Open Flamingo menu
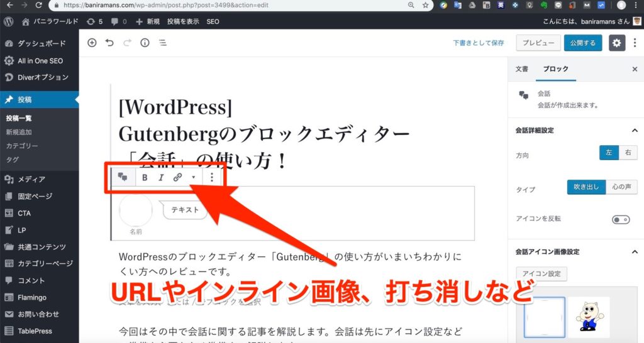 (40, 298)
